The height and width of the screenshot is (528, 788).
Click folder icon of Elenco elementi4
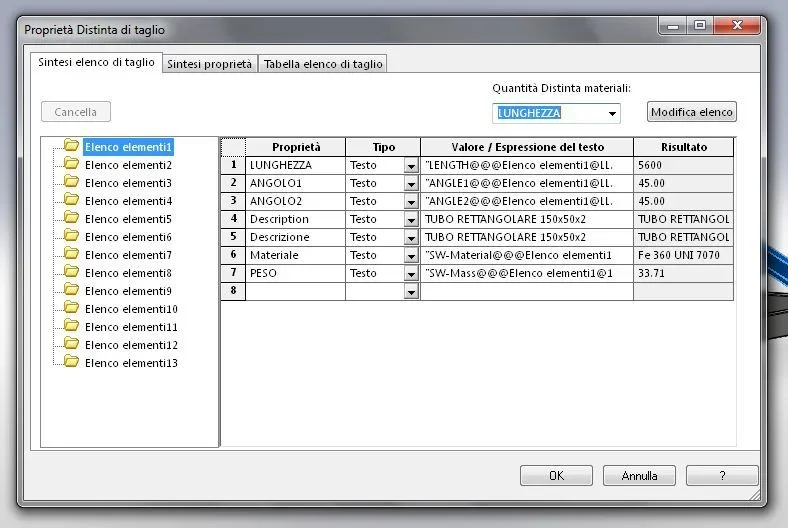71,200
